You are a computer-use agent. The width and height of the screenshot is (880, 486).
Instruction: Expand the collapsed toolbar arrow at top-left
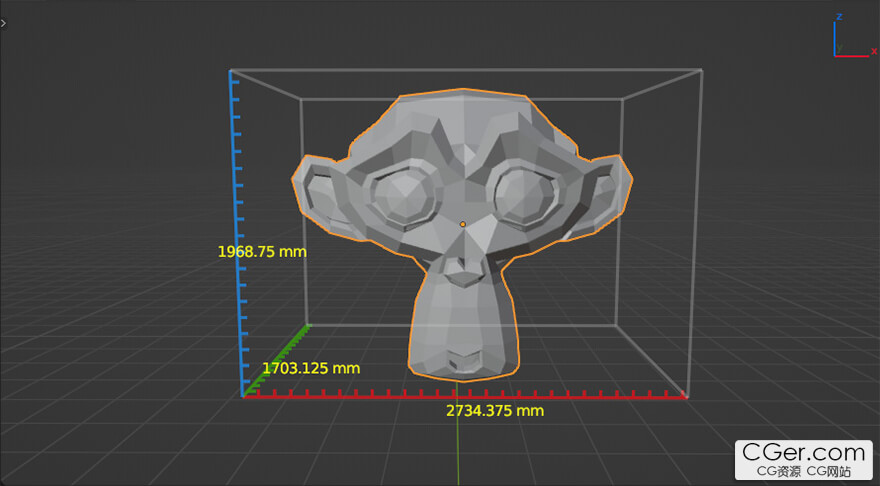[4, 22]
